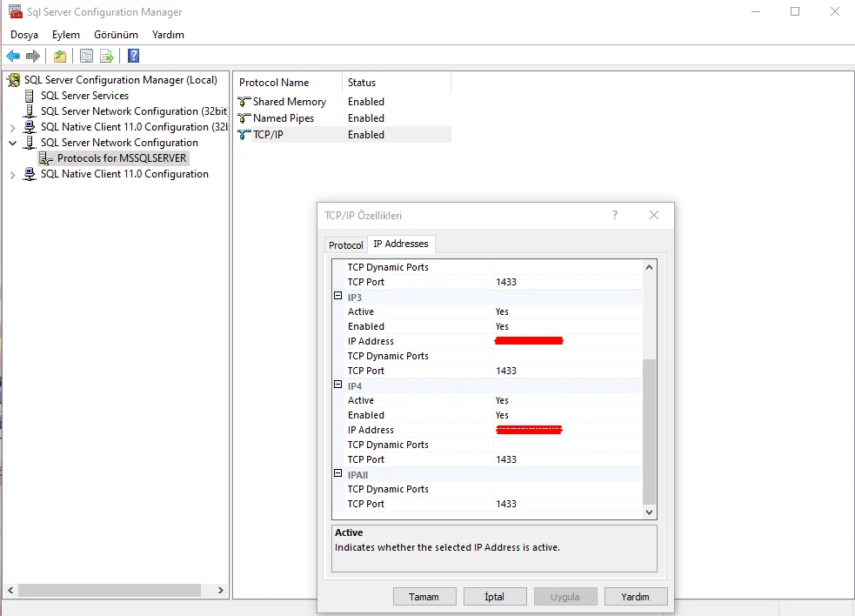This screenshot has width=855, height=616.
Task: Open the Eylem menu
Action: click(66, 35)
